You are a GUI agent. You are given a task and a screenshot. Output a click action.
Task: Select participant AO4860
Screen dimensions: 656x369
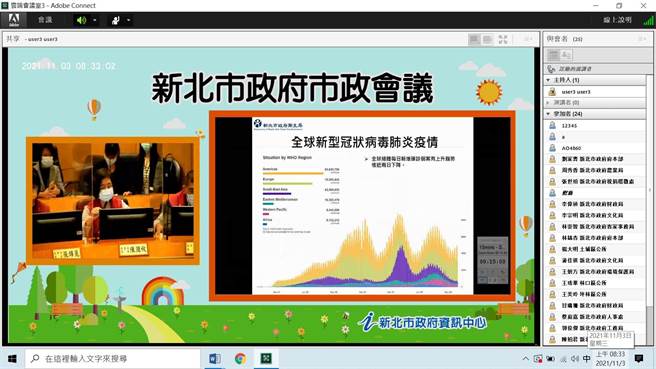click(x=594, y=148)
